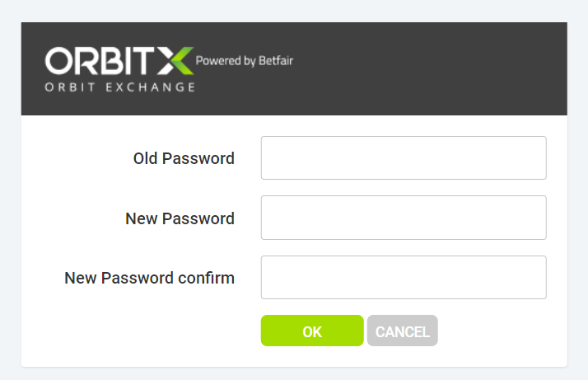Focus the New Password confirm input field
588x380 pixels.
click(x=404, y=278)
